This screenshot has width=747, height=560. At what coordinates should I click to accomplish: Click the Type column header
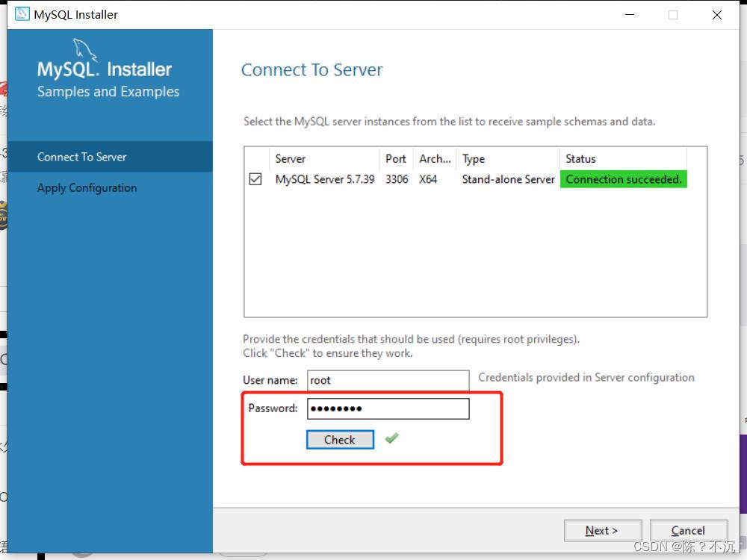tap(473, 158)
